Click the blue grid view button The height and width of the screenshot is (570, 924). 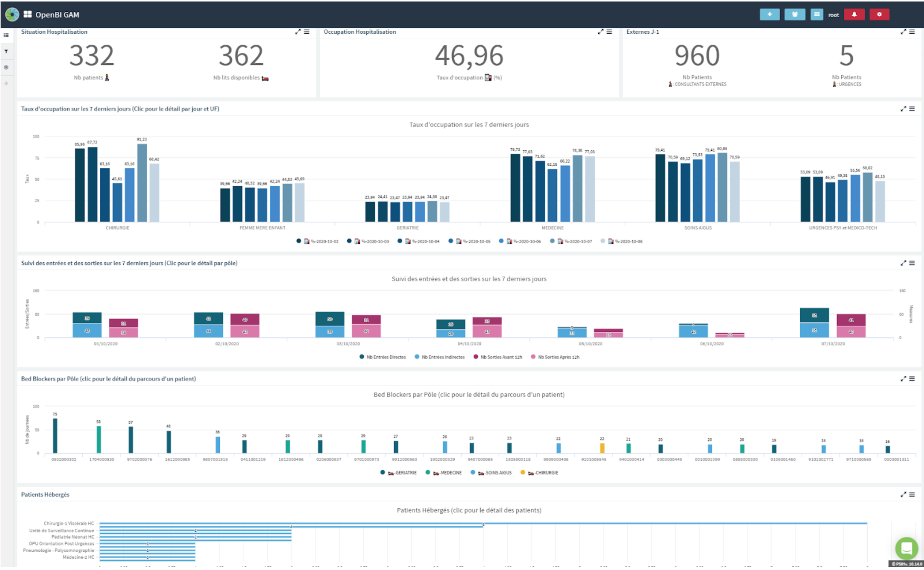coord(816,15)
